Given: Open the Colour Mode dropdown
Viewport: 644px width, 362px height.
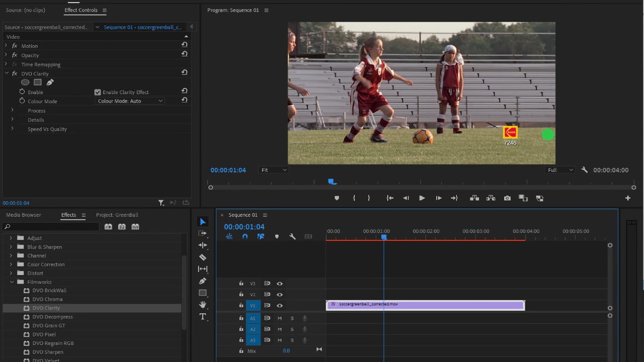Looking at the screenshot, I should [130, 101].
